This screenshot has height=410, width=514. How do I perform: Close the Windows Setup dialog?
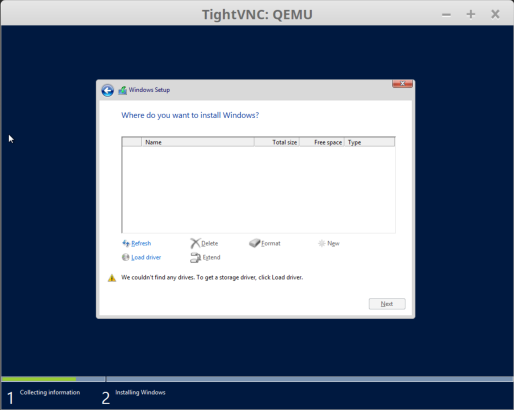click(402, 84)
